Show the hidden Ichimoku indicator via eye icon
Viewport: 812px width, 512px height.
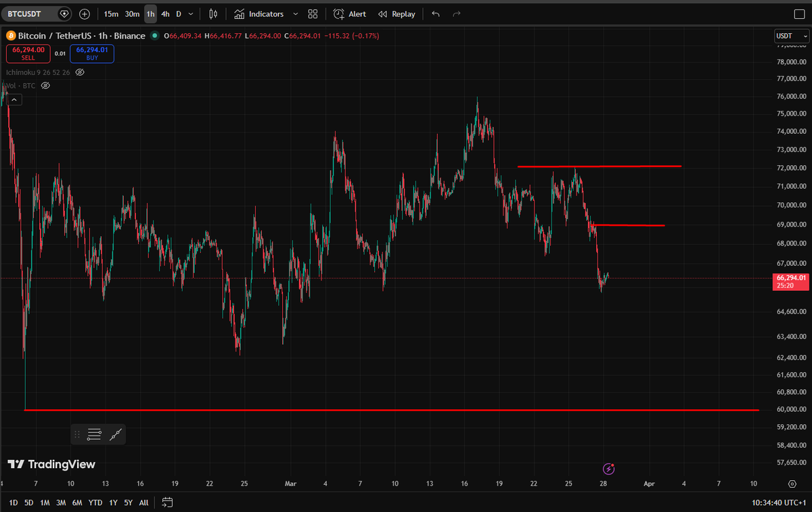click(80, 72)
